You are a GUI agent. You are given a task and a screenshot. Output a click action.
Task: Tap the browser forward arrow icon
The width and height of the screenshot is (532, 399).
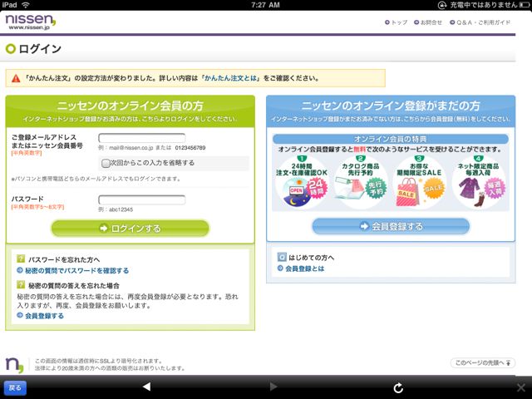tap(273, 387)
